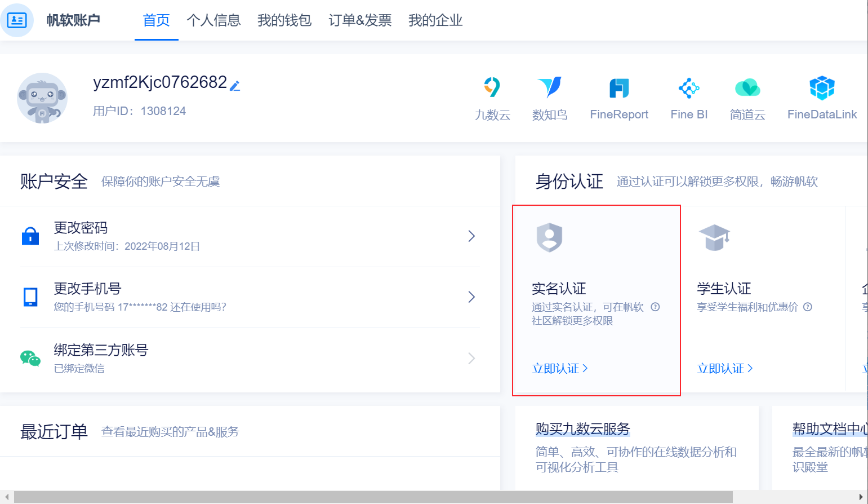
Task: Click the horizontal scrollbar right arrow
Action: [x=861, y=497]
